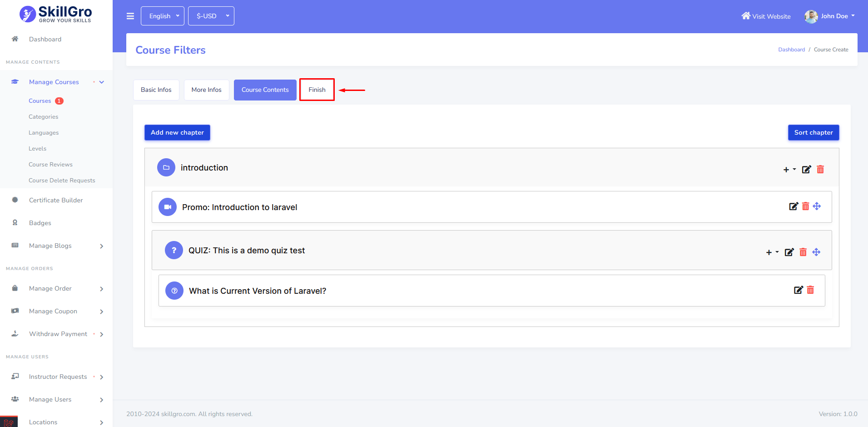Click move handle for Promo lesson

point(817,206)
